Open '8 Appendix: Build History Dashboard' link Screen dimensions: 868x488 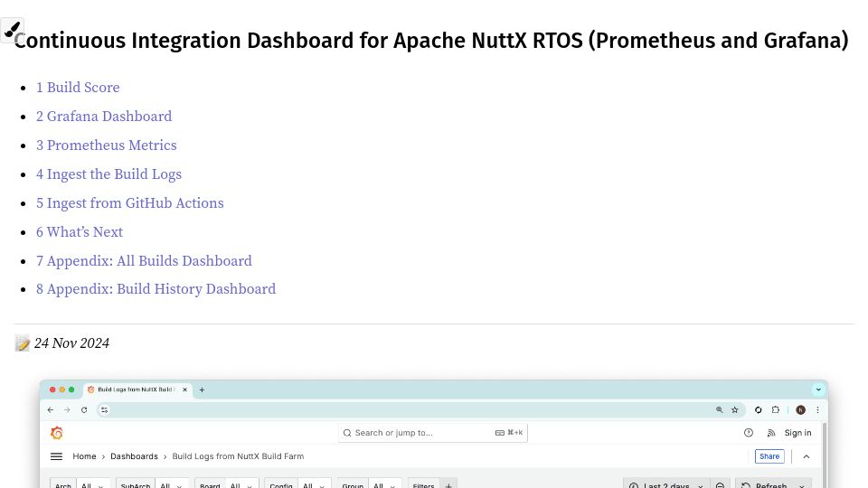156,289
